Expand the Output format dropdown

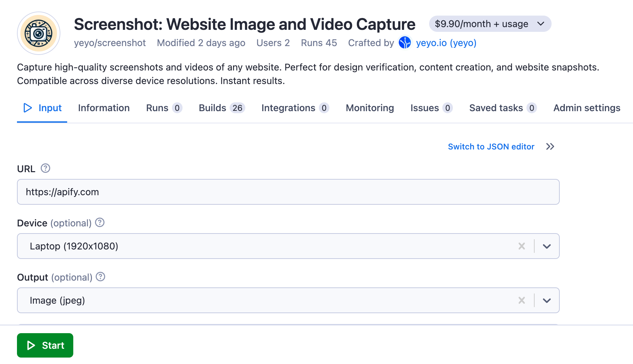pyautogui.click(x=546, y=300)
